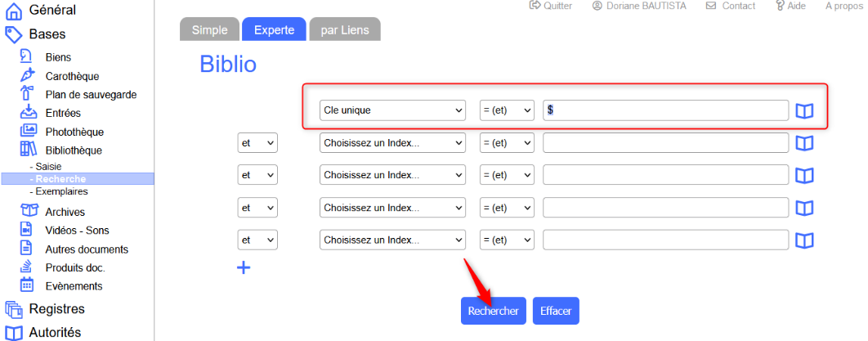Open first 'et' boolean operator dropdown
868x341 pixels.
(x=257, y=143)
